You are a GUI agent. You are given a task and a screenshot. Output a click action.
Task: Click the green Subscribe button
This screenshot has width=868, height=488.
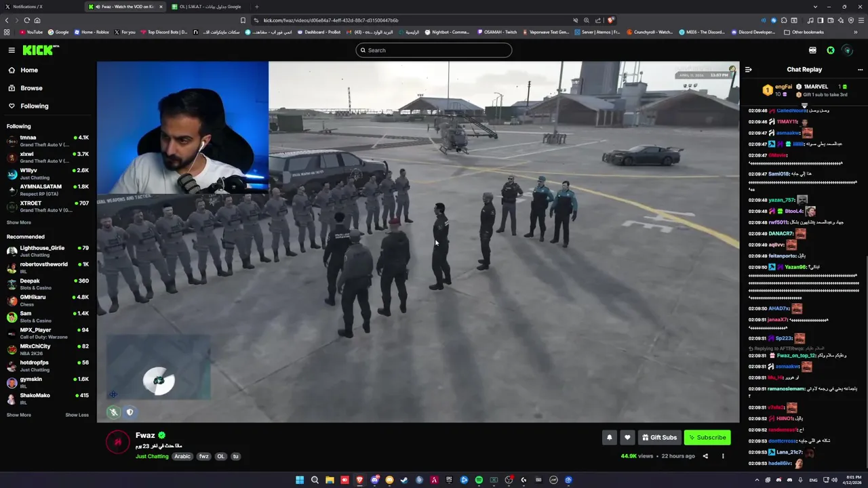tap(707, 437)
